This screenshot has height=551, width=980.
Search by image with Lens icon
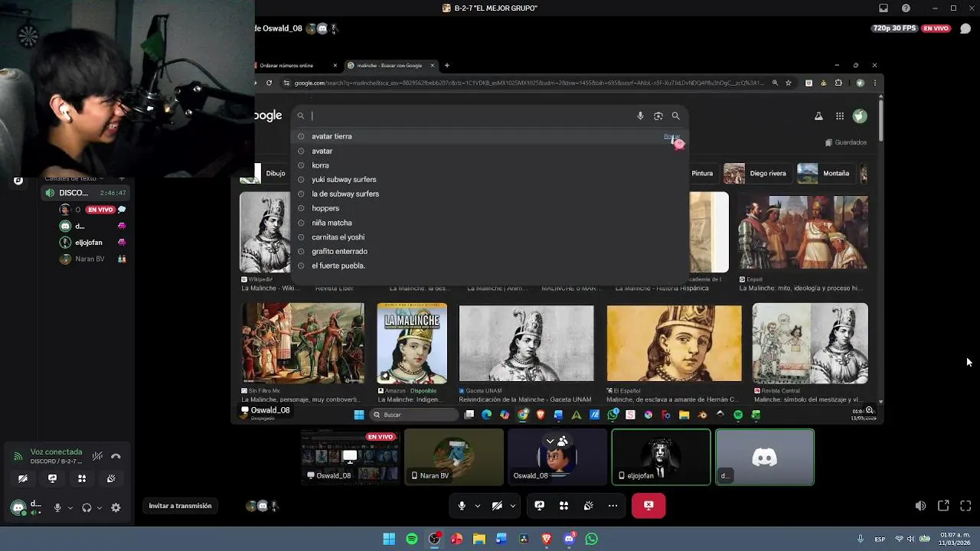658,116
